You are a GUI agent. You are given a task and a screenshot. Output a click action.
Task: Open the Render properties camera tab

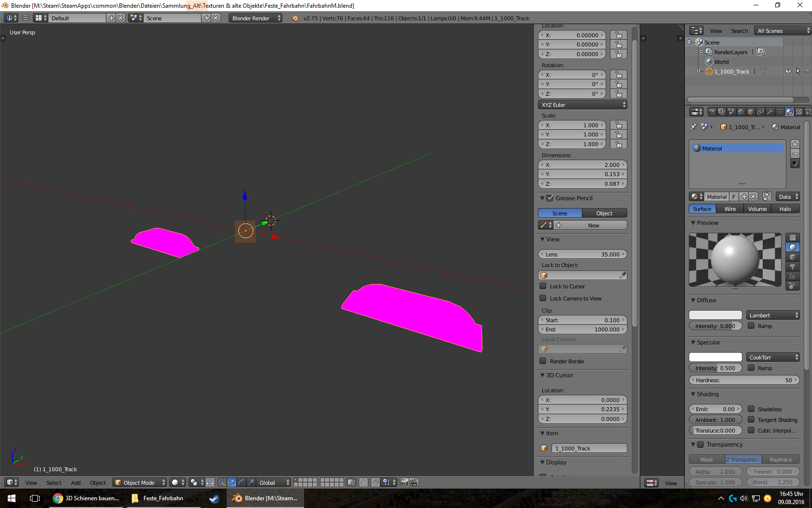[x=712, y=112]
